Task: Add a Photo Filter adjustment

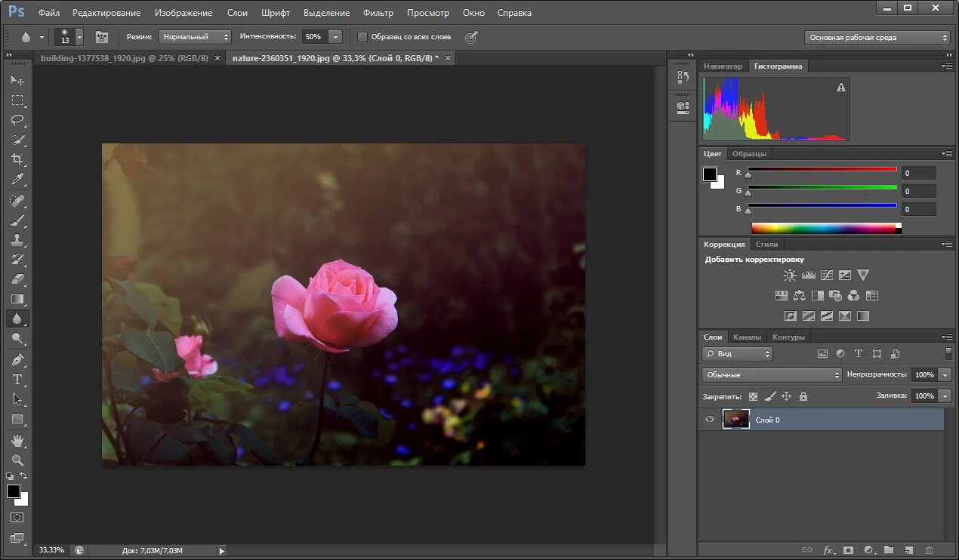Action: click(836, 296)
